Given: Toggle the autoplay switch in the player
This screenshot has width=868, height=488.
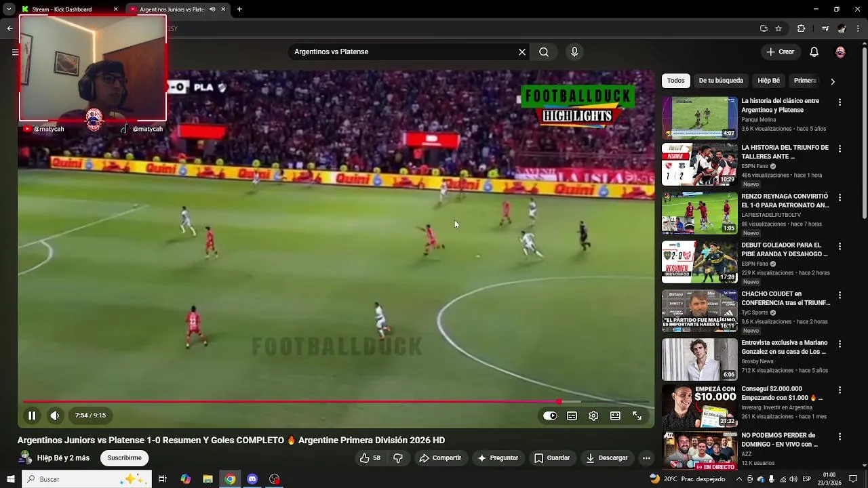Looking at the screenshot, I should click(550, 416).
